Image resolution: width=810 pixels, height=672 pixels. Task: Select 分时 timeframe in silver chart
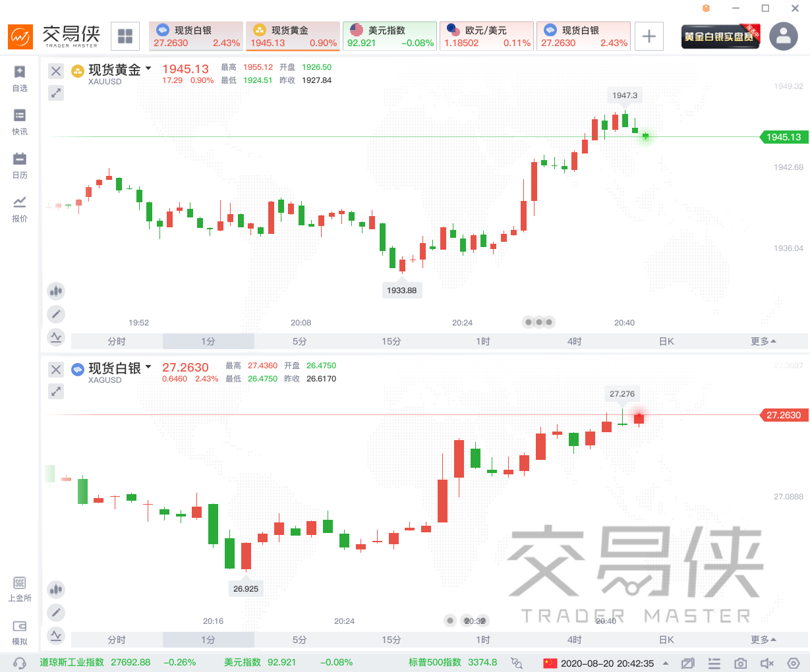tap(117, 640)
